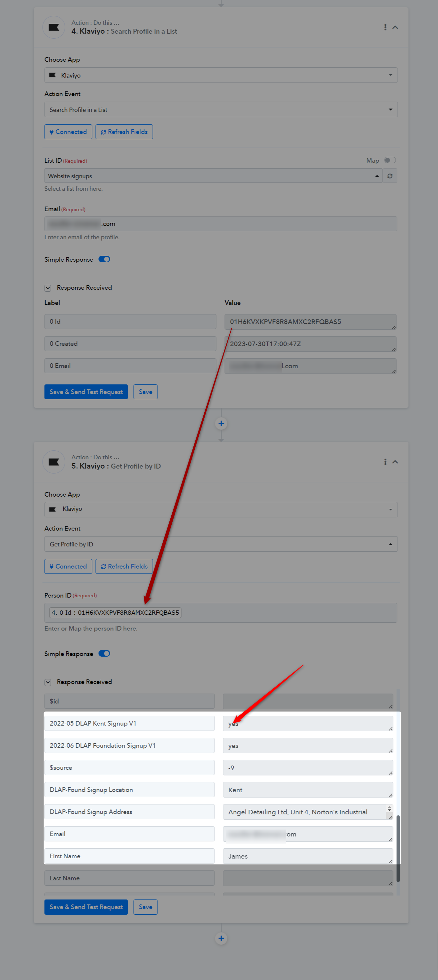The width and height of the screenshot is (438, 980).
Task: Add a new step after step 5
Action: click(x=221, y=938)
